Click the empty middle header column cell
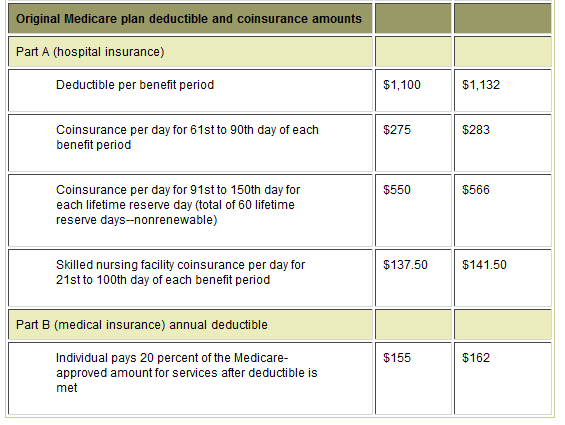This screenshot has width=565, height=425. point(413,18)
